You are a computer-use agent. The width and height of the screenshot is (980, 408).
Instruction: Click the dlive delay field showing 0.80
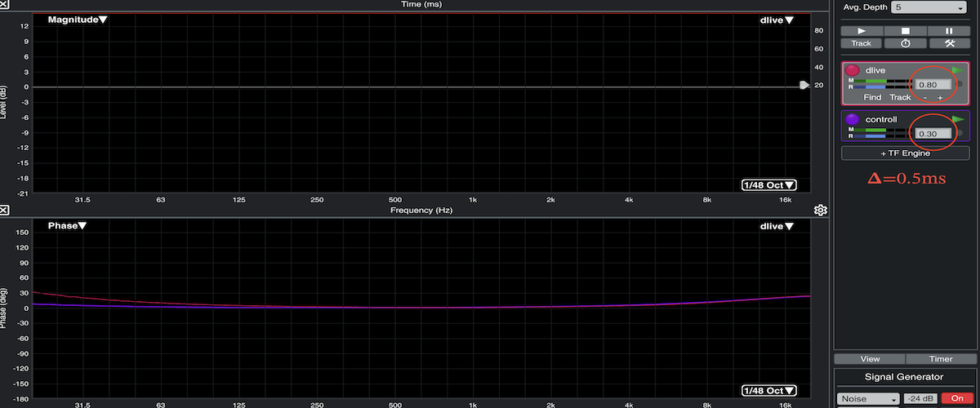932,84
